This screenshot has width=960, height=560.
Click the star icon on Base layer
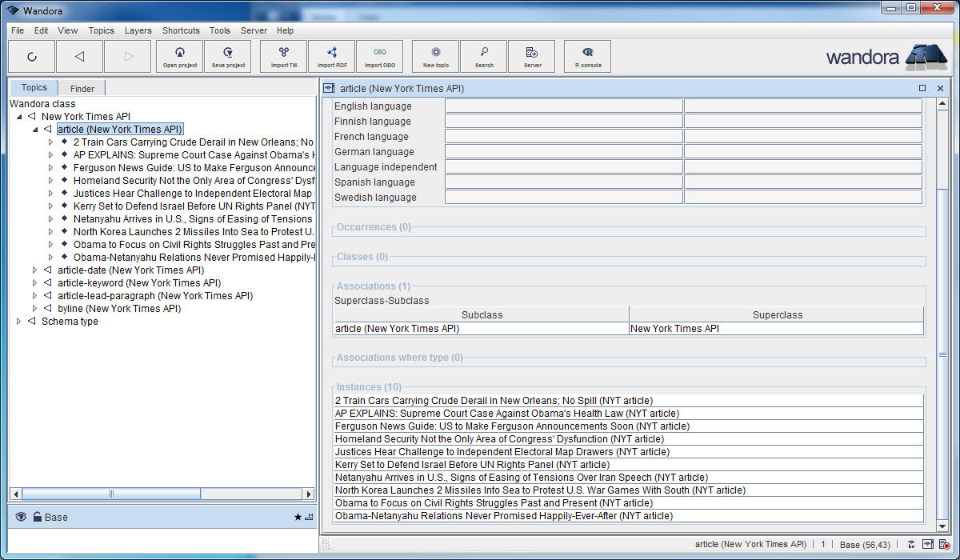pyautogui.click(x=298, y=518)
